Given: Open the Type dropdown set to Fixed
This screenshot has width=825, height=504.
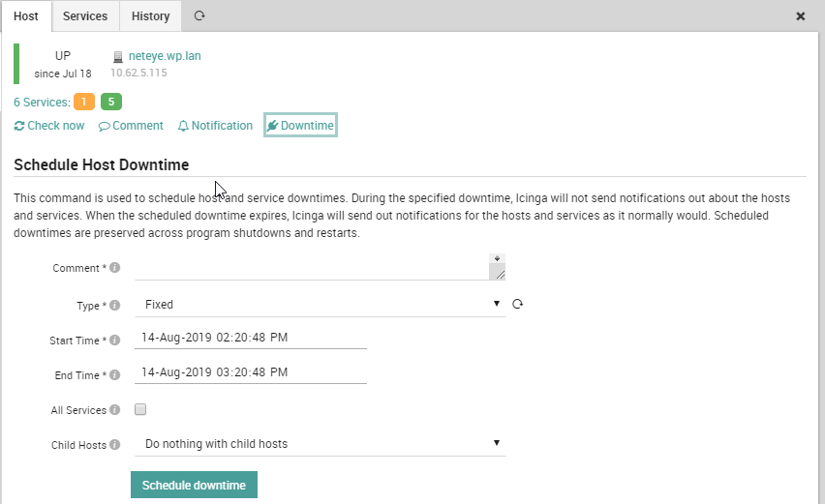Looking at the screenshot, I should click(x=320, y=305).
